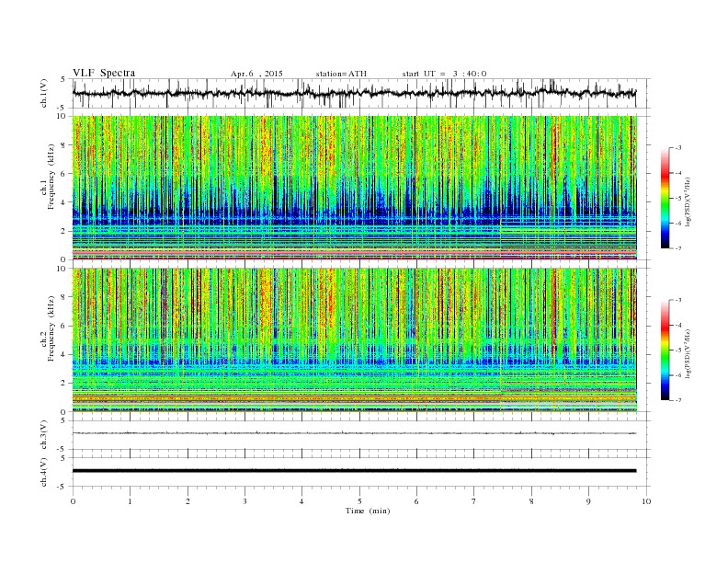Click the "-3" label on ch.1 colorbar
The width and height of the screenshot is (728, 563).
coord(678,148)
